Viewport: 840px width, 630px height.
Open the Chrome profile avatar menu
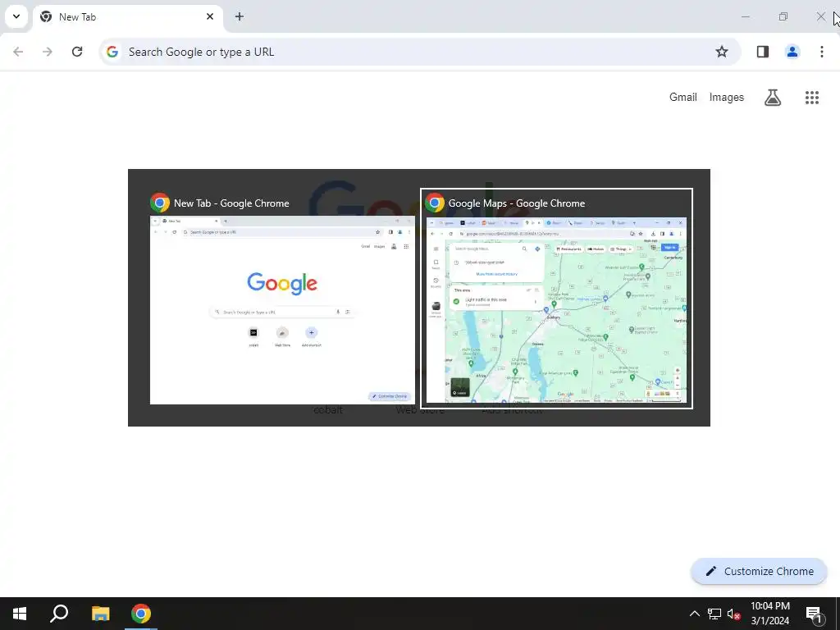point(792,52)
